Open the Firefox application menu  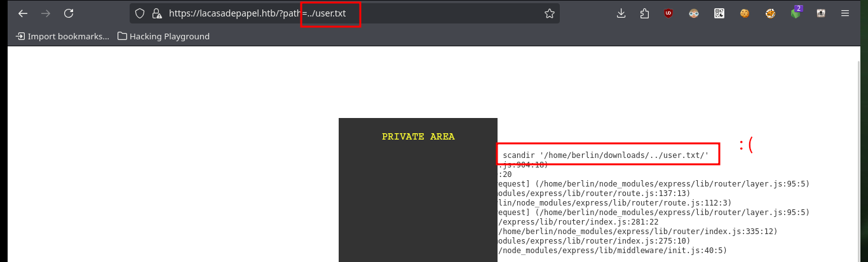coord(844,13)
